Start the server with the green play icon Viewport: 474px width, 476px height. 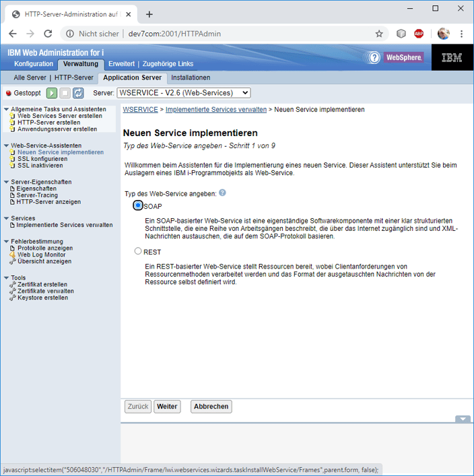click(52, 93)
